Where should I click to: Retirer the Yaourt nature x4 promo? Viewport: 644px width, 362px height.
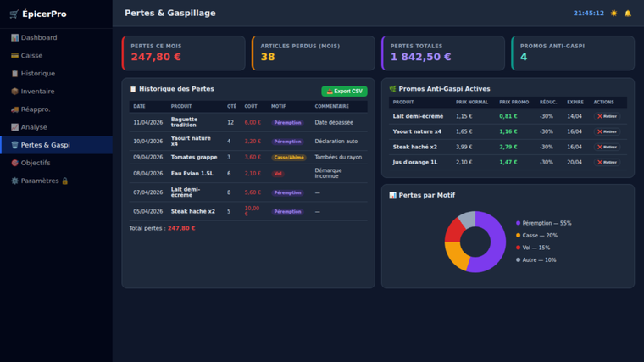pos(607,131)
